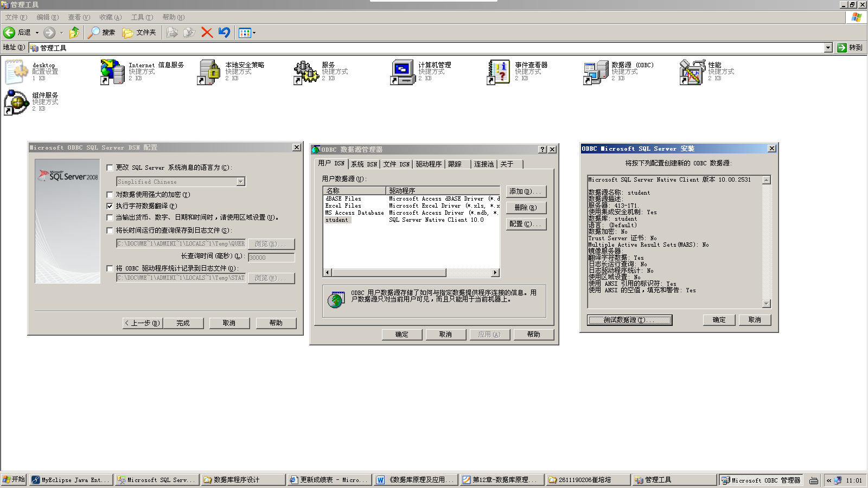Go up one folder level icon
868x488 pixels.
coord(74,33)
